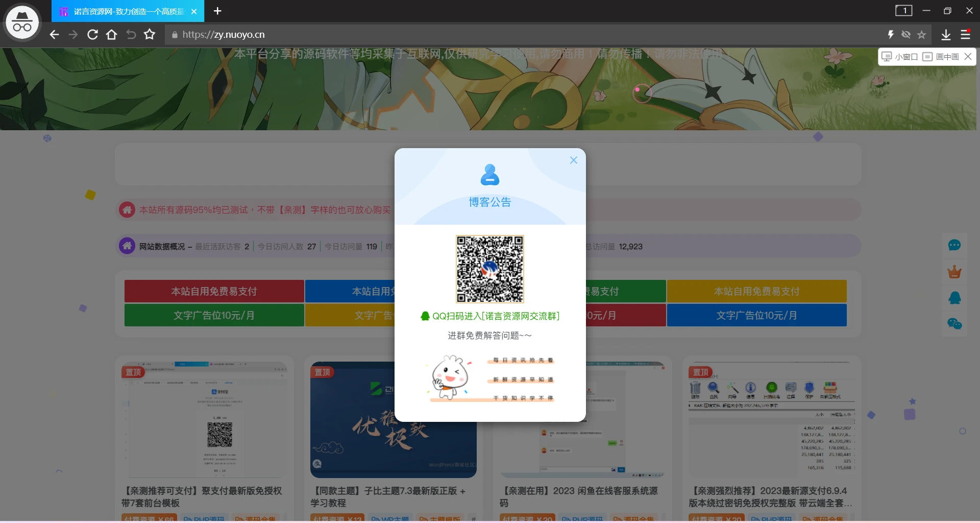Viewport: 980px width, 523px height.
Task: Open the browser hamburger menu
Action: click(965, 35)
